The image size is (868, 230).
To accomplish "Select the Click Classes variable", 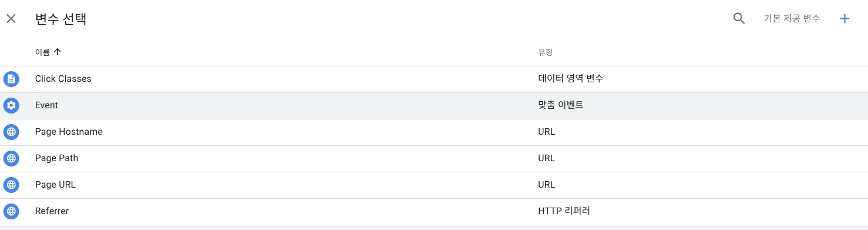I will point(434,79).
